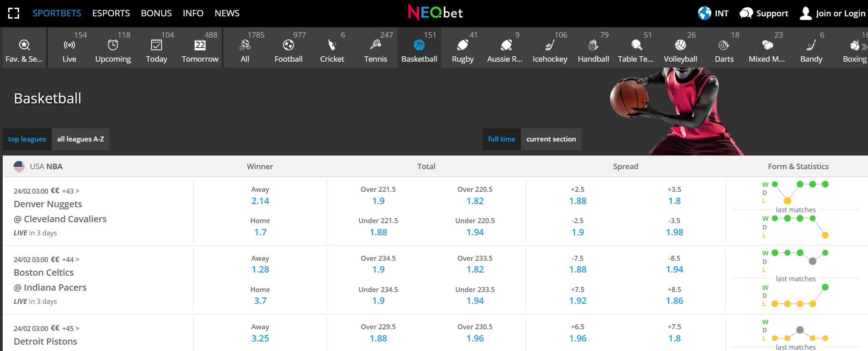868x351 pixels.
Task: Select current section toggle
Action: click(551, 139)
